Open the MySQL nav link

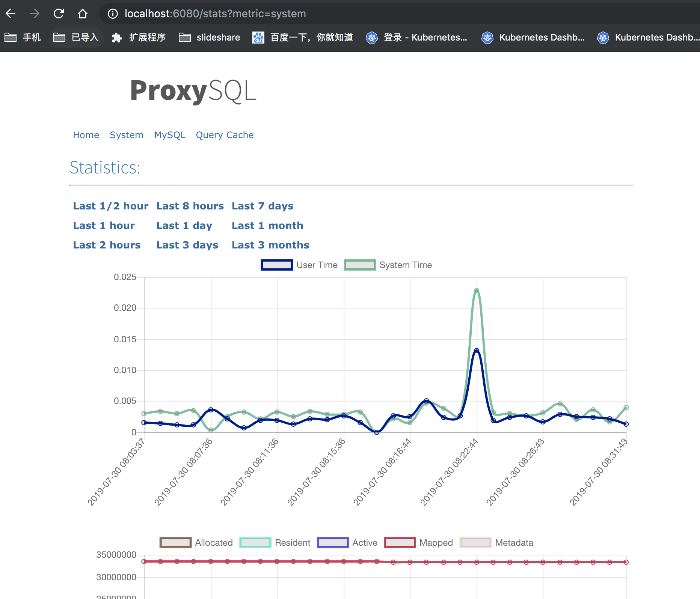point(170,135)
